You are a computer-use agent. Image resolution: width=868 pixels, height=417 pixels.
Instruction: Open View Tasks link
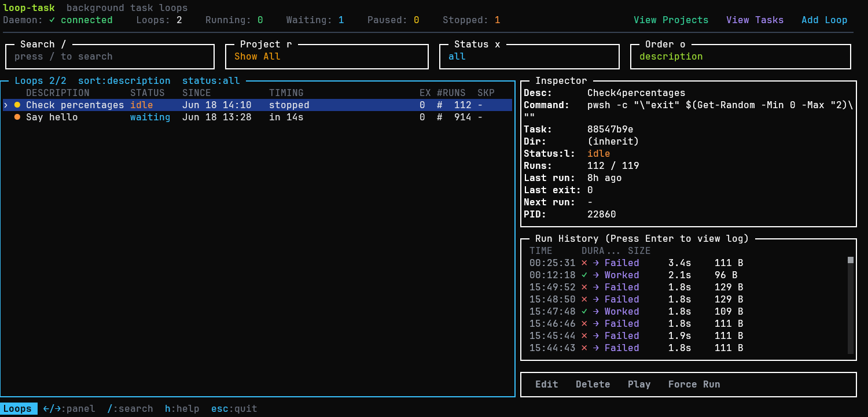[755, 20]
